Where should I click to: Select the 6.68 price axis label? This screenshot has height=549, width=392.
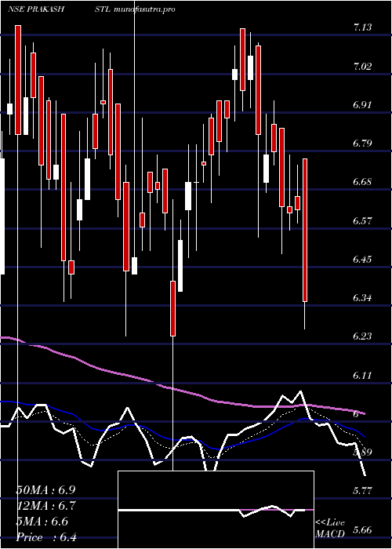coord(362,182)
